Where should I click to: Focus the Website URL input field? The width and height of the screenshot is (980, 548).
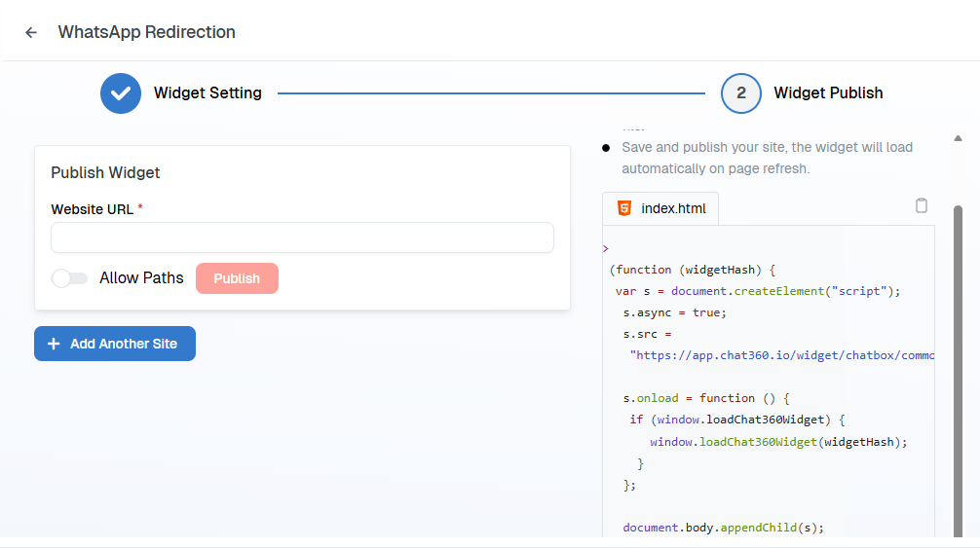pos(303,237)
